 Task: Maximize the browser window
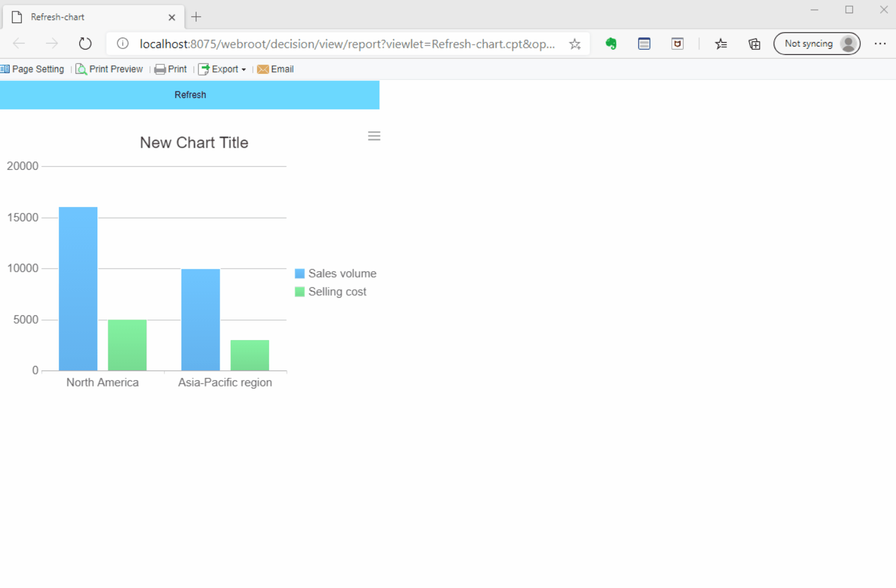tap(849, 10)
